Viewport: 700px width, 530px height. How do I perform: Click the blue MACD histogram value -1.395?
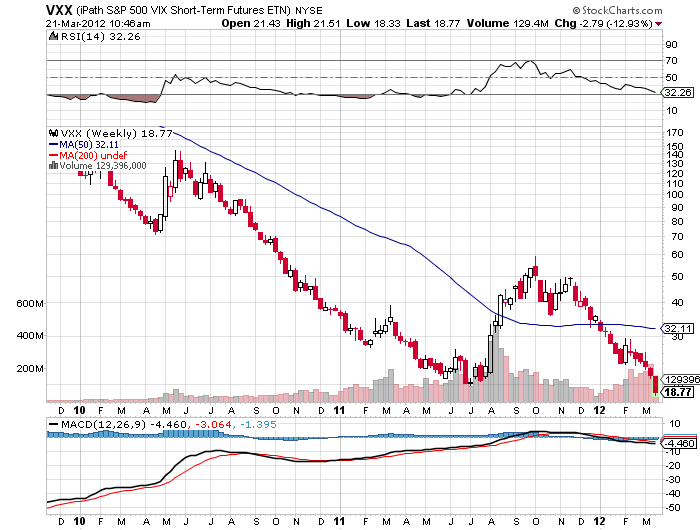(258, 424)
